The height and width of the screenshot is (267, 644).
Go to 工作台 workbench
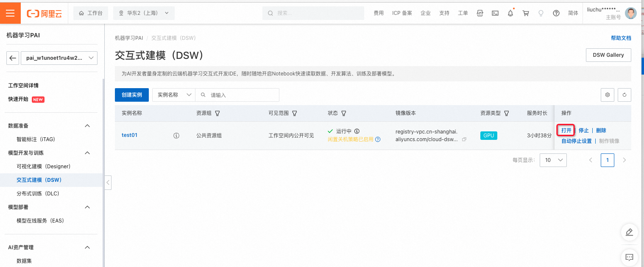coord(90,13)
